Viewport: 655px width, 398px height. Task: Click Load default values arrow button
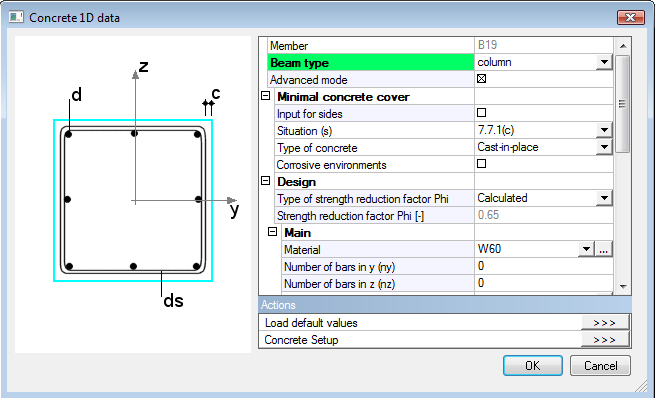click(604, 323)
